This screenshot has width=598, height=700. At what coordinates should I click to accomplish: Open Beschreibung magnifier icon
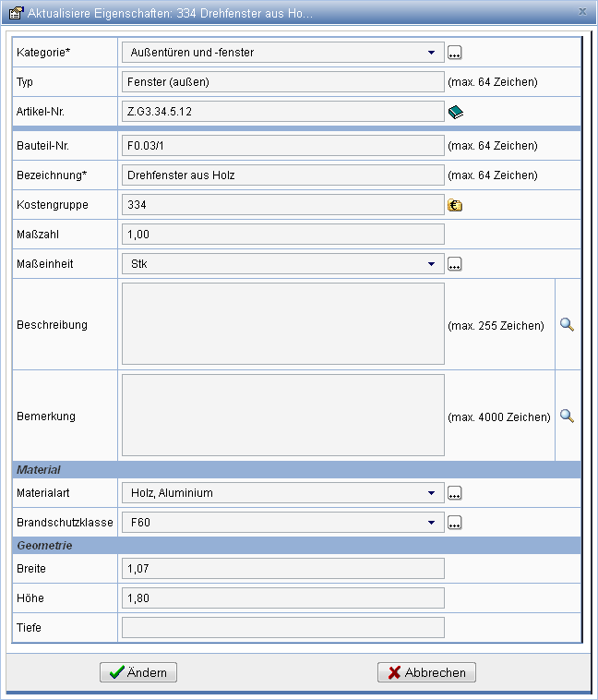tap(568, 325)
